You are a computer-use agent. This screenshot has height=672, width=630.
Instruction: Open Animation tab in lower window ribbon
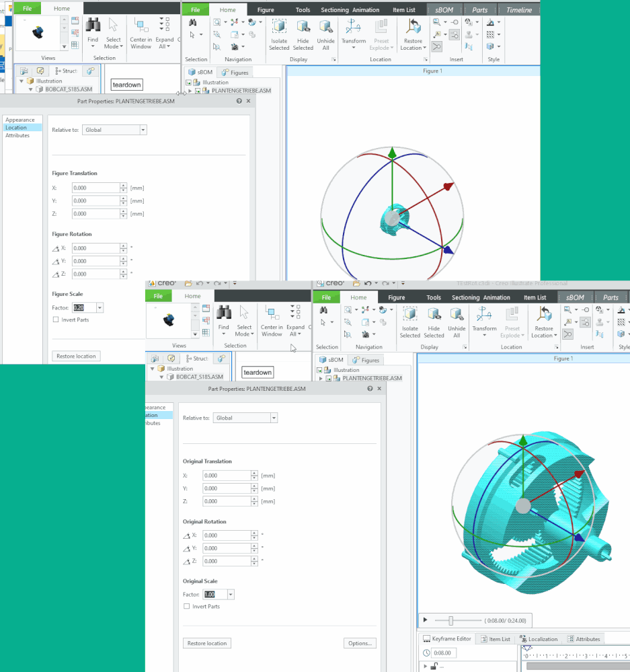click(x=497, y=297)
